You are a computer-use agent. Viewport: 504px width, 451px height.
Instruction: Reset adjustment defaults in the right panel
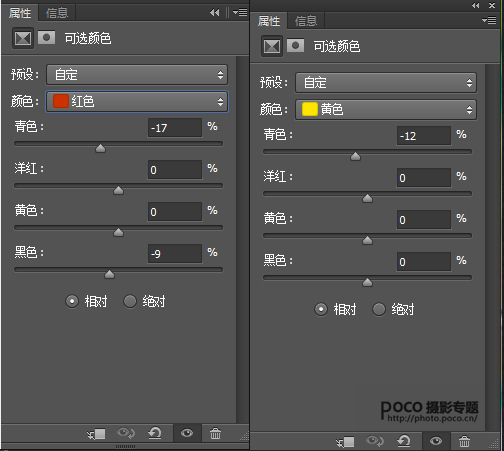(x=404, y=441)
